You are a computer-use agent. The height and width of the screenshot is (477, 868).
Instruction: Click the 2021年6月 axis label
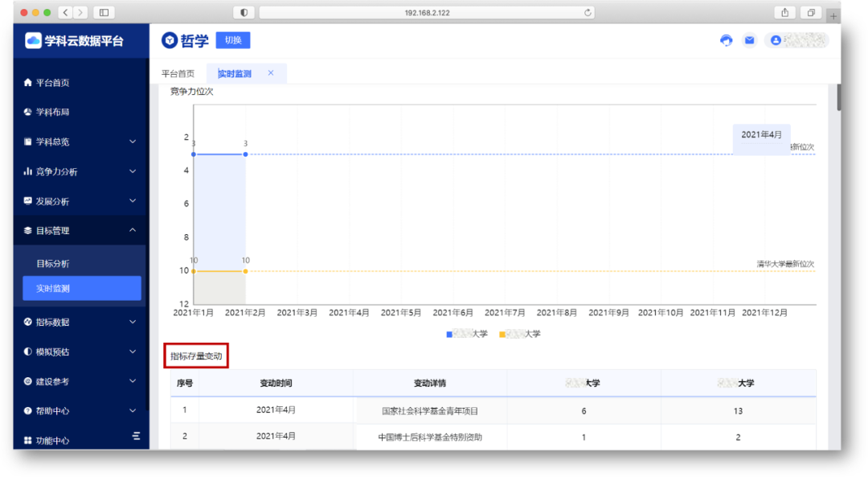452,312
